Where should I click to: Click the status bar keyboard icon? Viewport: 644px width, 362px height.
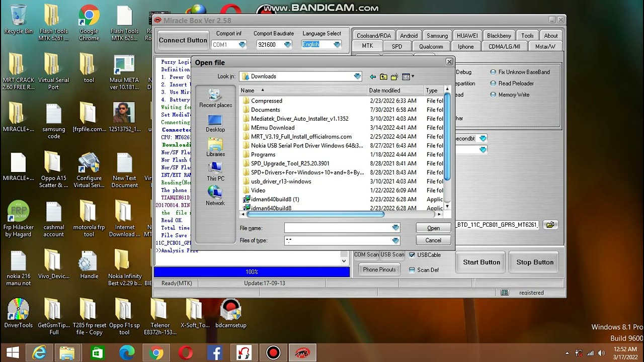click(x=505, y=293)
